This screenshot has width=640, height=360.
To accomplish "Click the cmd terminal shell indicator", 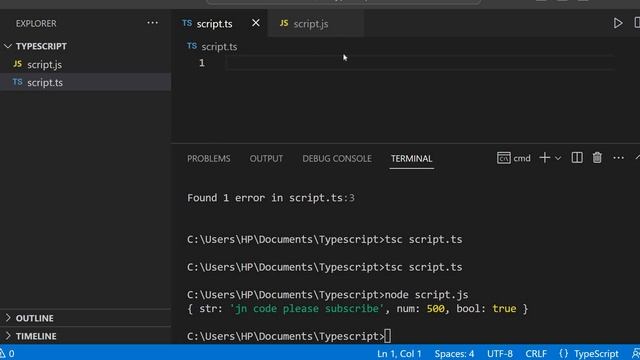I will [514, 158].
